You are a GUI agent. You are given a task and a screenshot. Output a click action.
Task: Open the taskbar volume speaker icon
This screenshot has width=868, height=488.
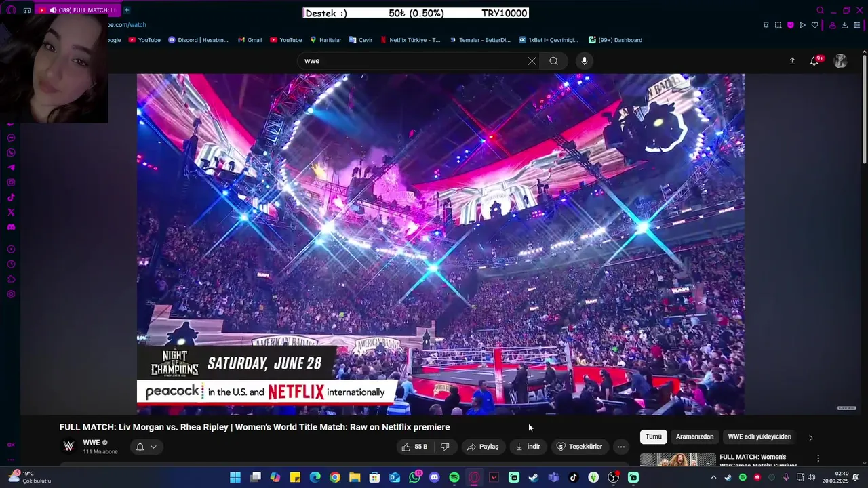coord(812,478)
